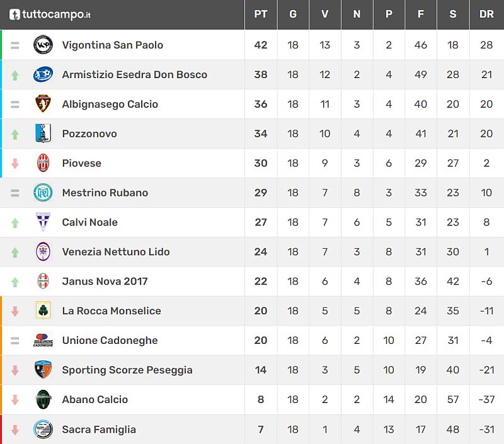Click Armistizio Esedra Don Bosco crest

click(43, 74)
